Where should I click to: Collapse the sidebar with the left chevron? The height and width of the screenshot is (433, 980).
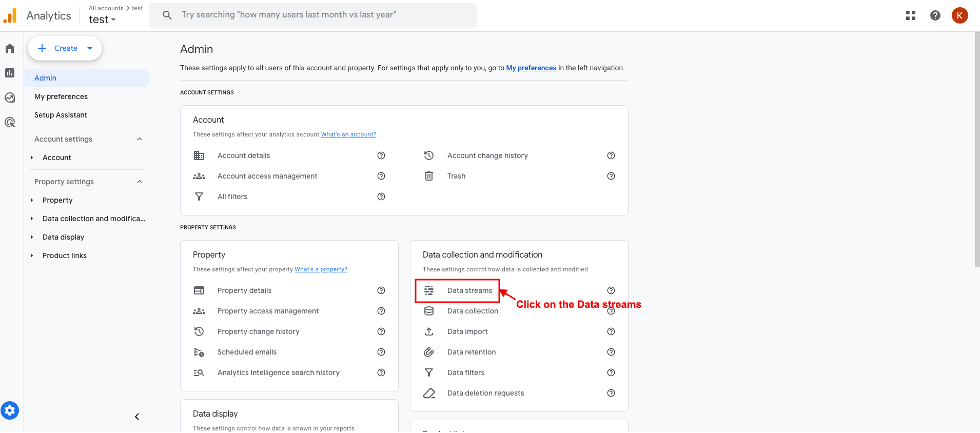[137, 417]
